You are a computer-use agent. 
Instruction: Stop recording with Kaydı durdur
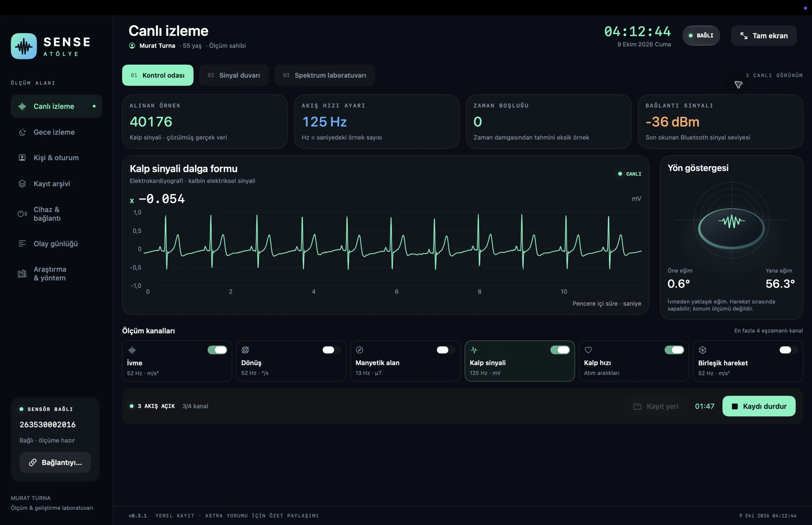click(x=759, y=406)
